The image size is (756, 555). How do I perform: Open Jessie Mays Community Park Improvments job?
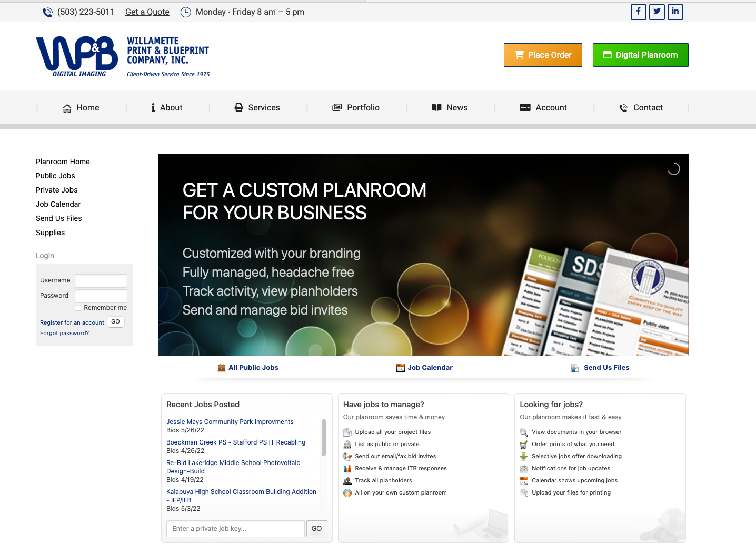[230, 422]
